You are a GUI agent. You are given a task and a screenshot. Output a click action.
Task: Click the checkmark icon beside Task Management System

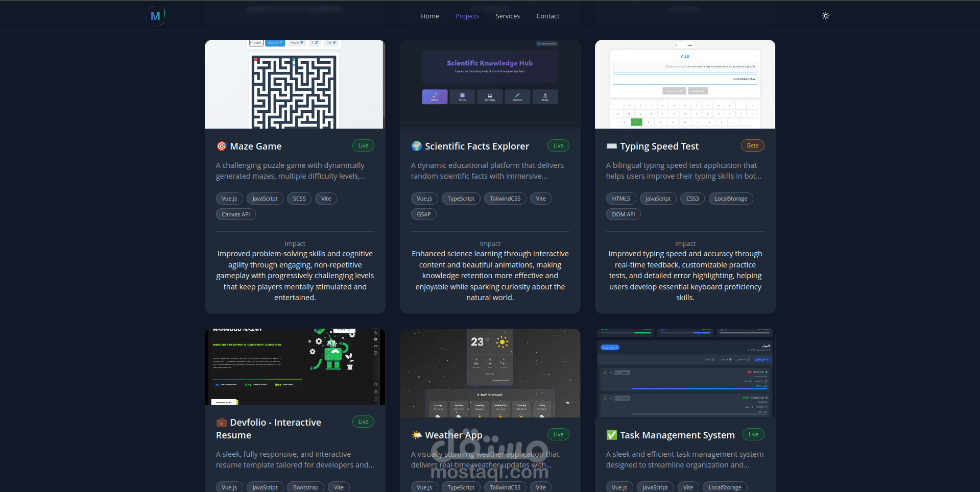[611, 435]
